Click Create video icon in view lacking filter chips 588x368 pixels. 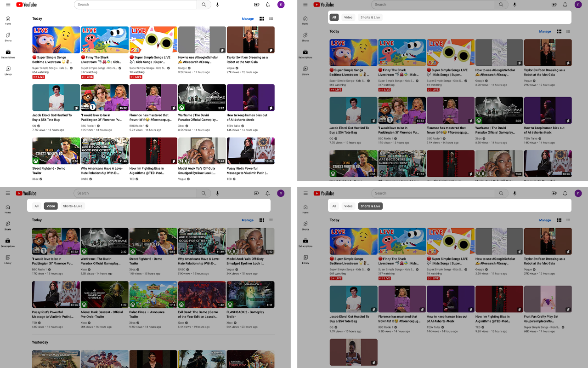click(x=257, y=5)
